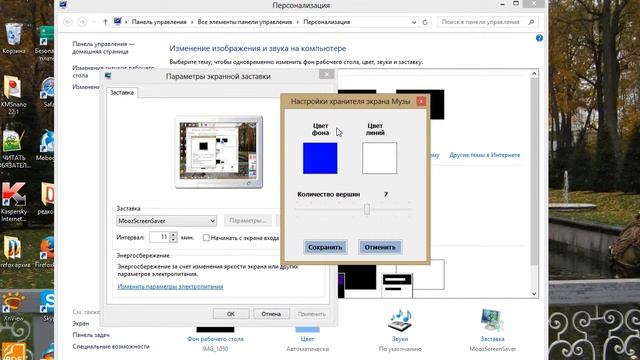The width and height of the screenshot is (640, 360).
Task: Open the KMSnano desktop icon
Action: point(13,95)
